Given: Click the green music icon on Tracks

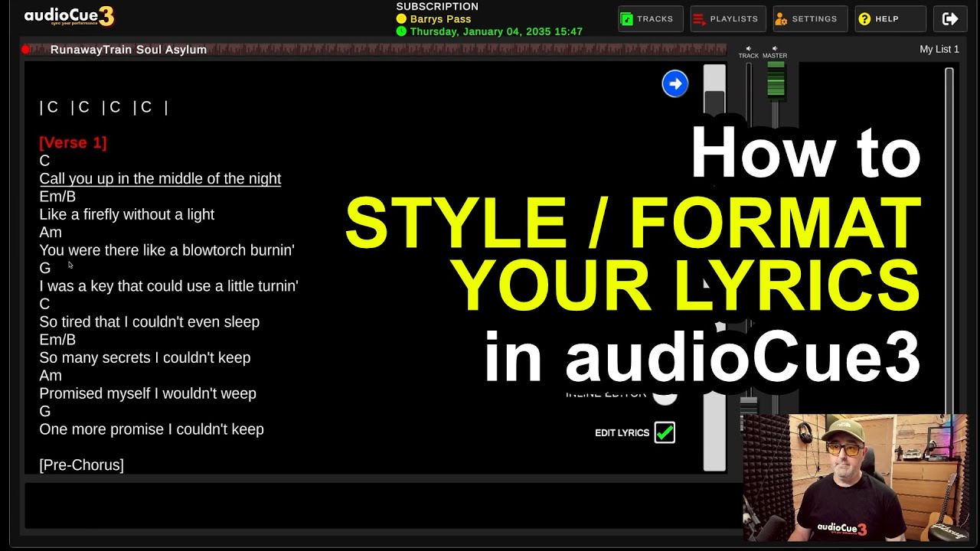Looking at the screenshot, I should pos(627,19).
